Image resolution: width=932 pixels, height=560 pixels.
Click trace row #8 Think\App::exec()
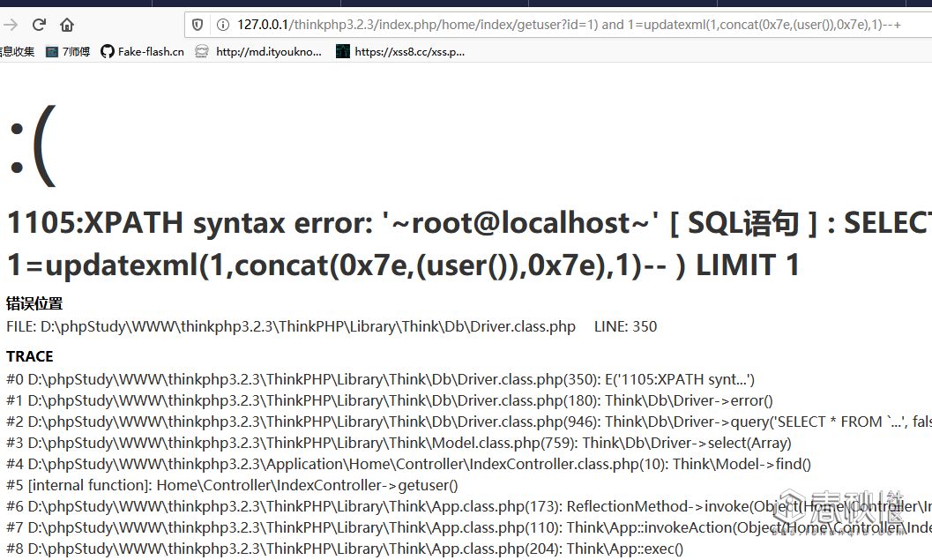[345, 549]
